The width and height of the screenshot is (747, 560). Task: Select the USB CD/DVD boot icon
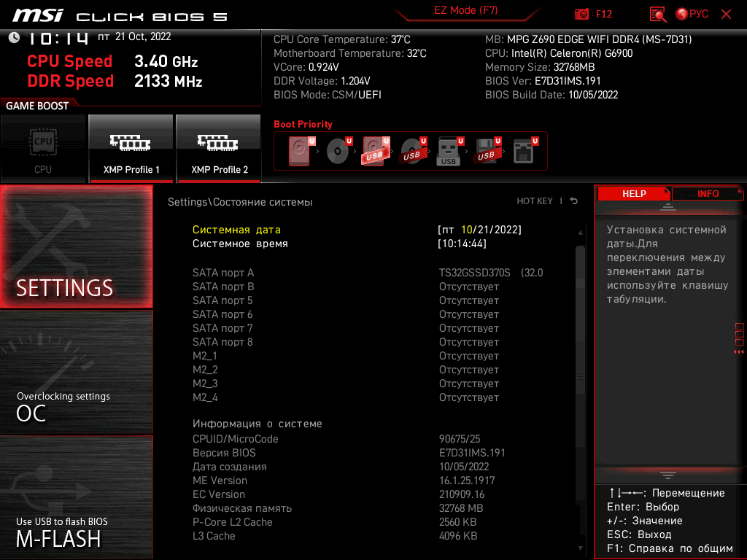(413, 151)
